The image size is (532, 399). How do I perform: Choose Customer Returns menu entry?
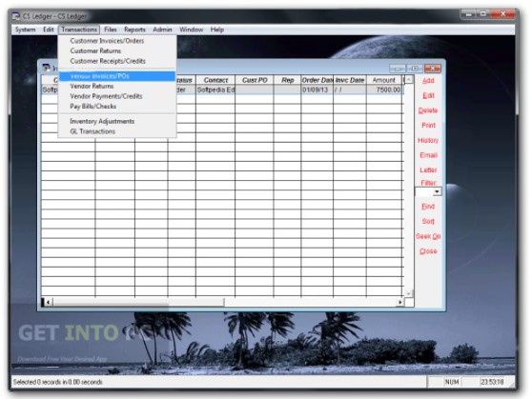[x=117, y=50]
